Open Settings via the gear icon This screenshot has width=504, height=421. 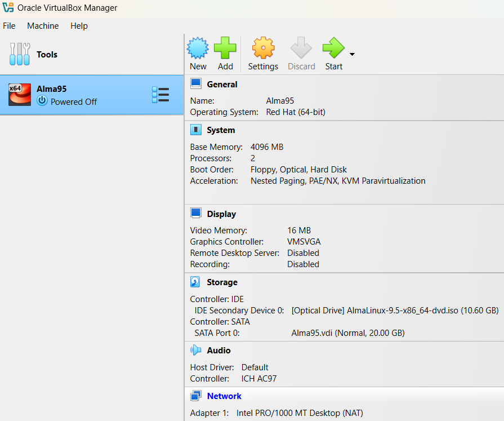pos(263,48)
